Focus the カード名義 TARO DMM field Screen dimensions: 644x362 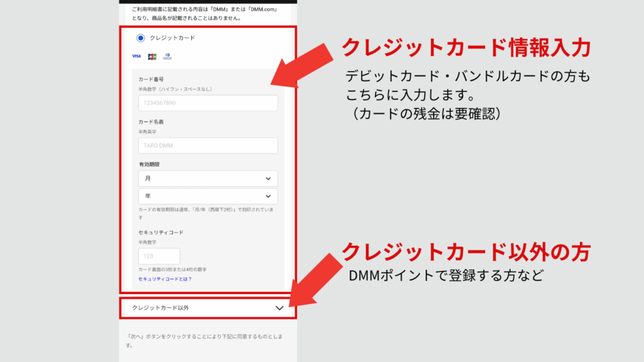point(208,146)
